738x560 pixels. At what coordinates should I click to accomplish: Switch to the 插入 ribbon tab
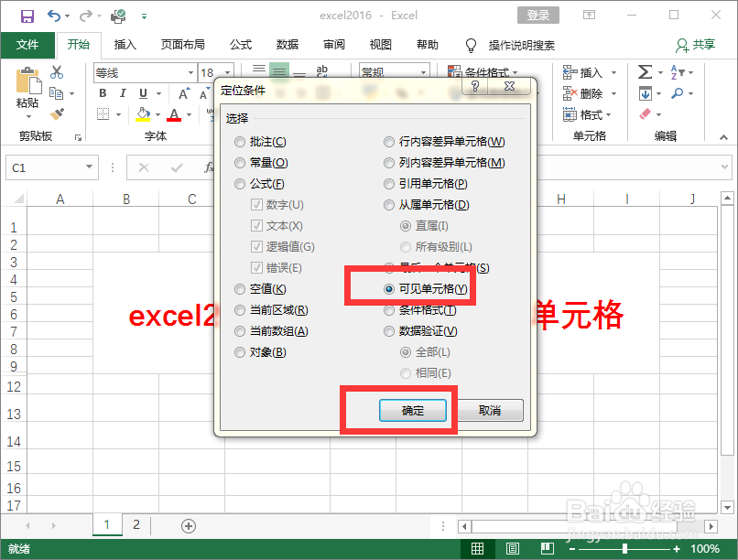coord(125,45)
